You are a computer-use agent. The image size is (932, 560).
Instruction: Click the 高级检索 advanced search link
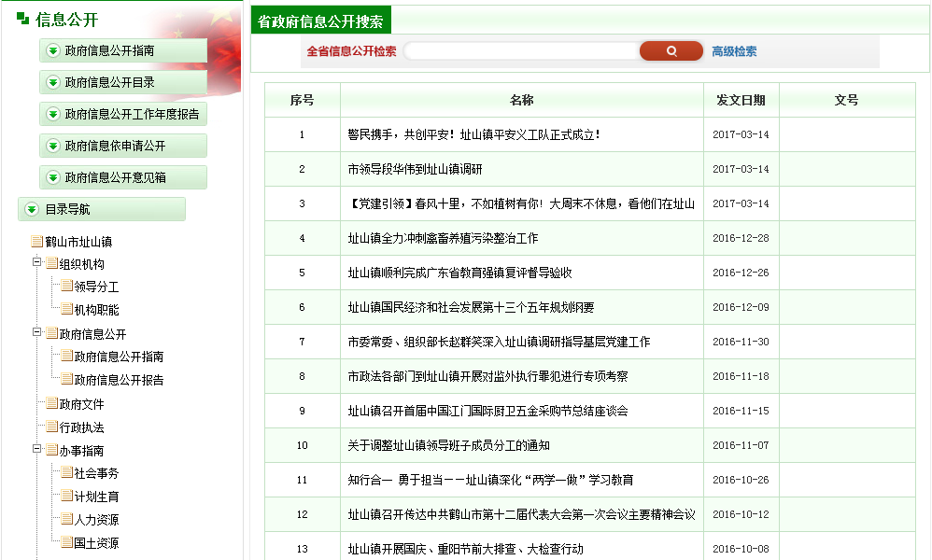(x=734, y=51)
